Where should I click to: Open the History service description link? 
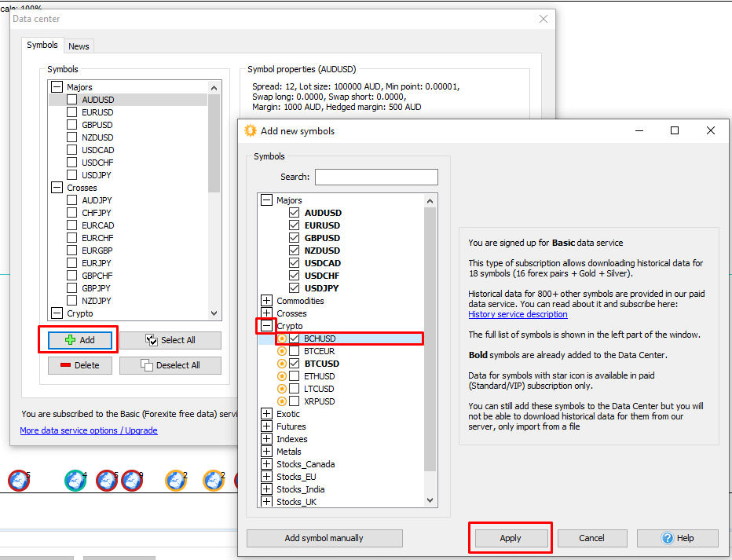coord(518,314)
